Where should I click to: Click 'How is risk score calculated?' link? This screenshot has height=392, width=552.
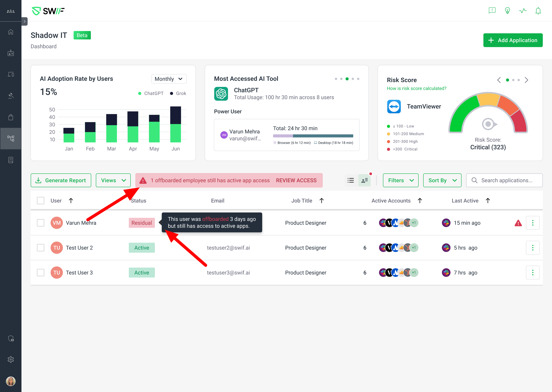(x=416, y=88)
